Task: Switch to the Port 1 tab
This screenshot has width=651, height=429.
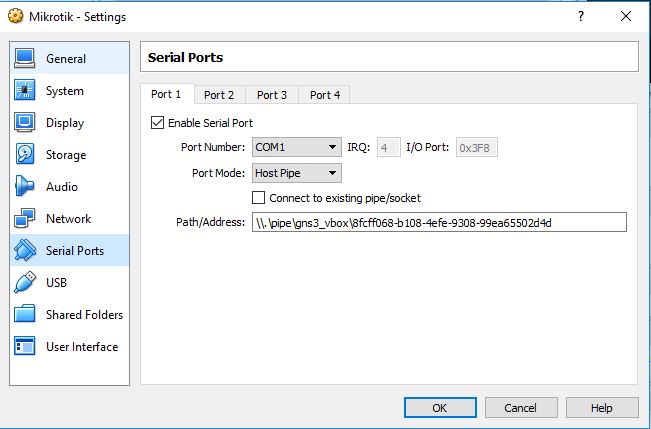Action: (166, 94)
